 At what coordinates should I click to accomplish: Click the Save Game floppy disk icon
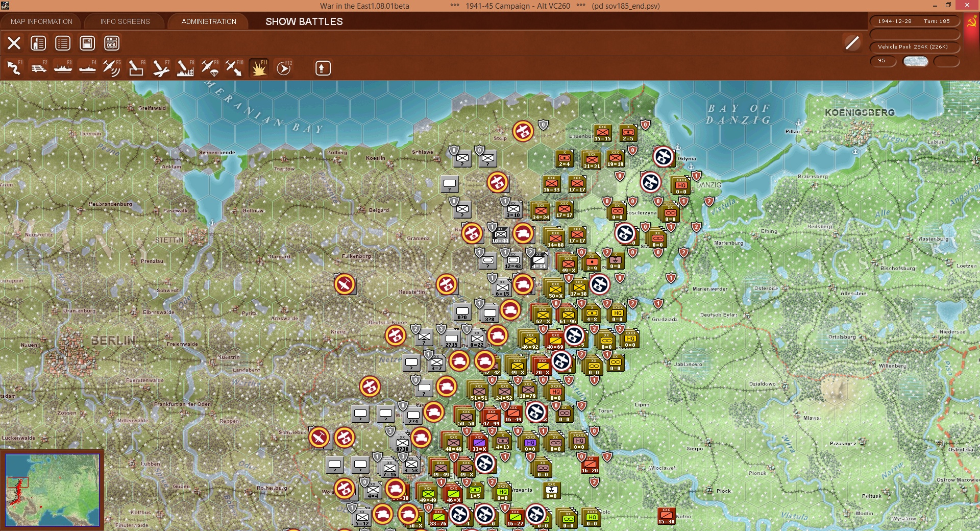(87, 43)
